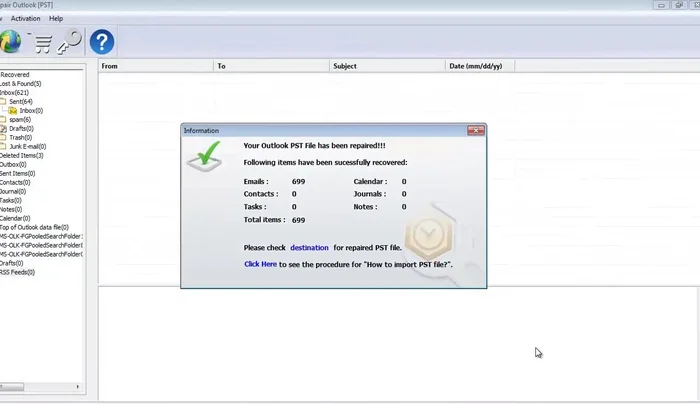
Task: Select the Recovered root tree node
Action: (x=15, y=75)
